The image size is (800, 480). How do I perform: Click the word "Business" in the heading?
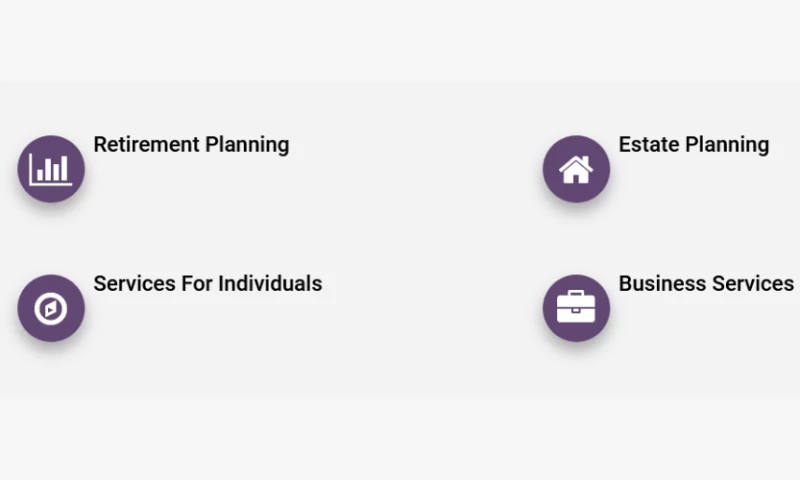click(x=659, y=284)
